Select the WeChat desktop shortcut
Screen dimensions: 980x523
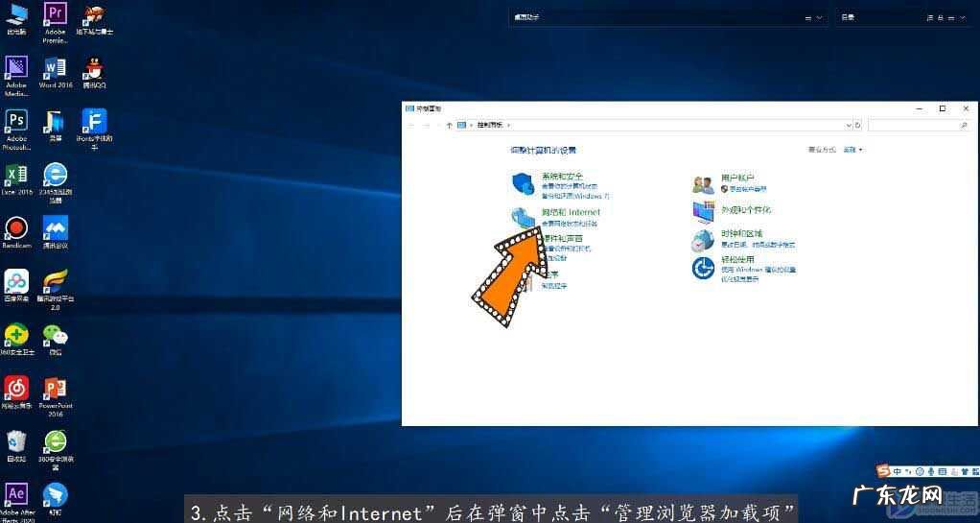pyautogui.click(x=55, y=341)
